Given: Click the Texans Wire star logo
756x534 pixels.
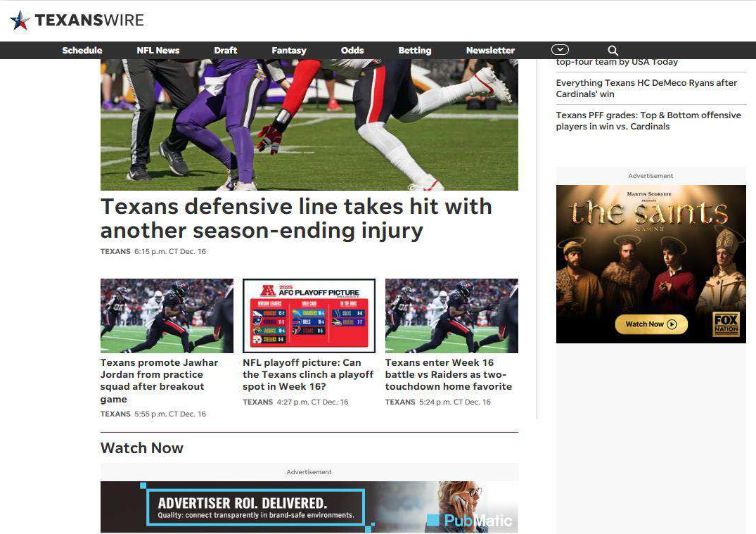Looking at the screenshot, I should [20, 20].
